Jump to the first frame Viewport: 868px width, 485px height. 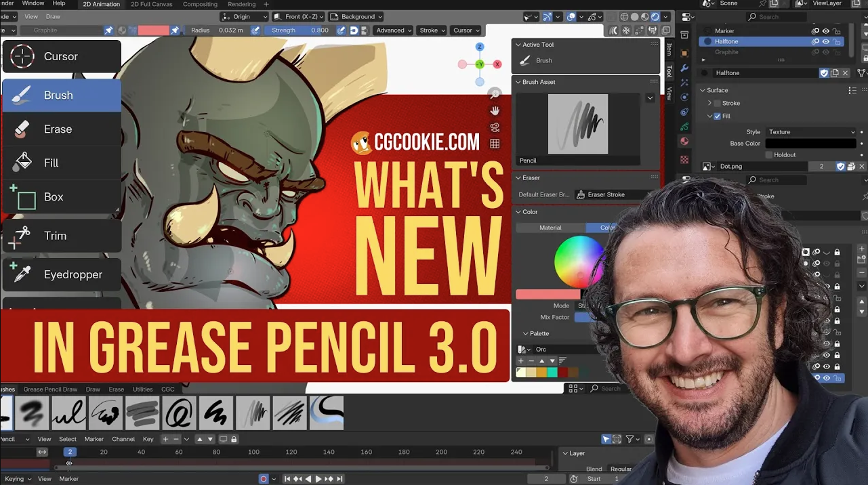(287, 479)
